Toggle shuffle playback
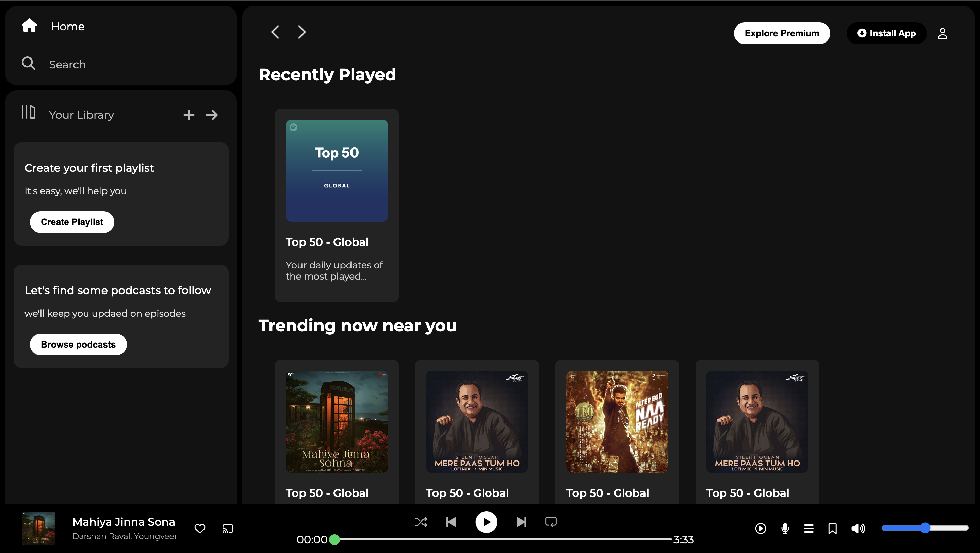Viewport: 980px width, 553px height. pos(421,522)
